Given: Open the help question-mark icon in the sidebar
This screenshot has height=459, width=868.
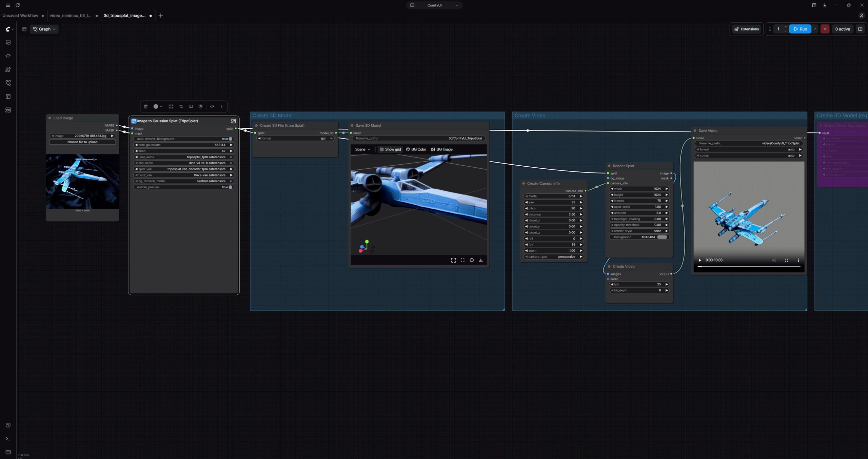Looking at the screenshot, I should 8,425.
